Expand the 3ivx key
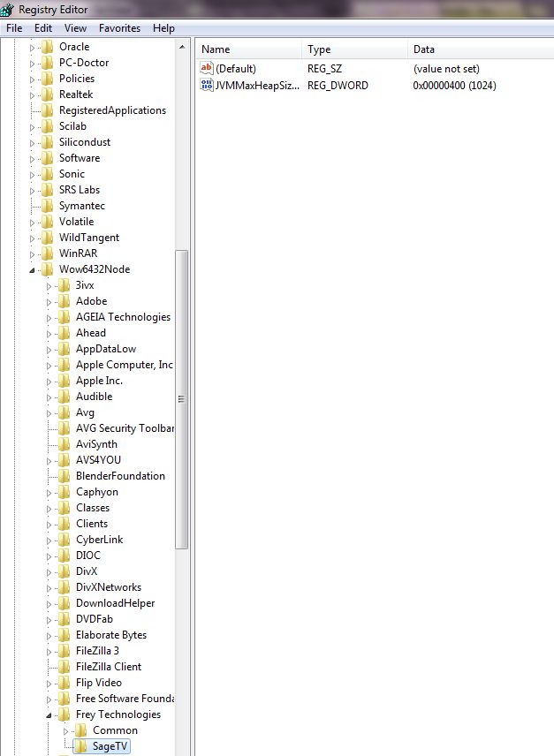Screen dimensions: 554x756 click(49, 286)
